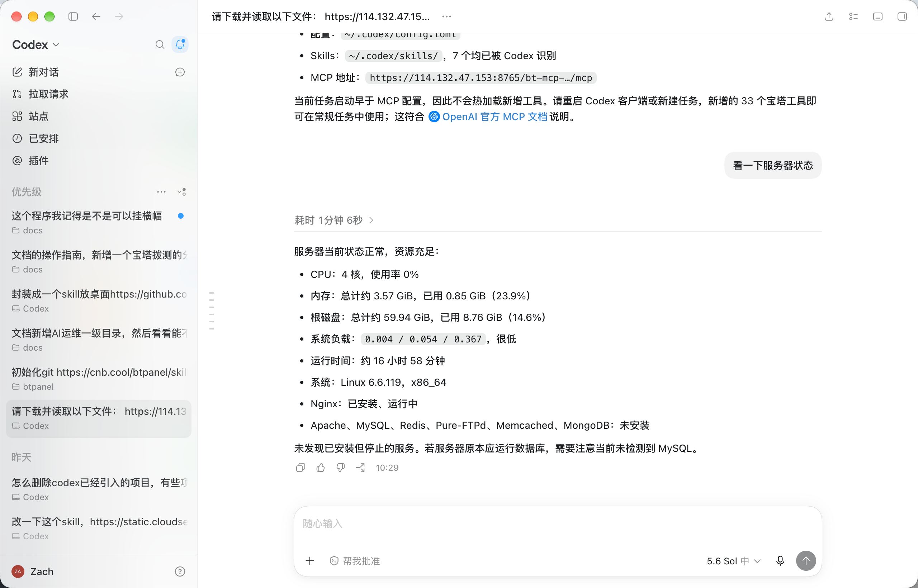Click the 昨天 section header
The image size is (918, 588).
coord(22,457)
